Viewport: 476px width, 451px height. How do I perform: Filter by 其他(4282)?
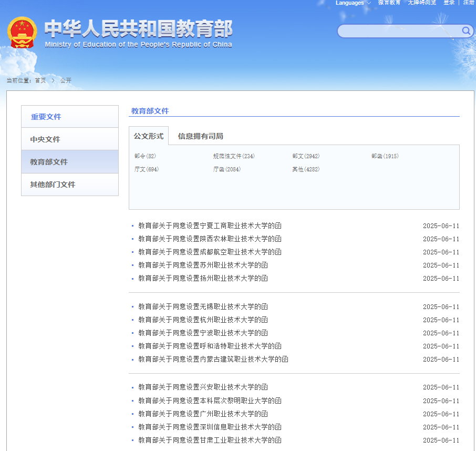click(306, 169)
